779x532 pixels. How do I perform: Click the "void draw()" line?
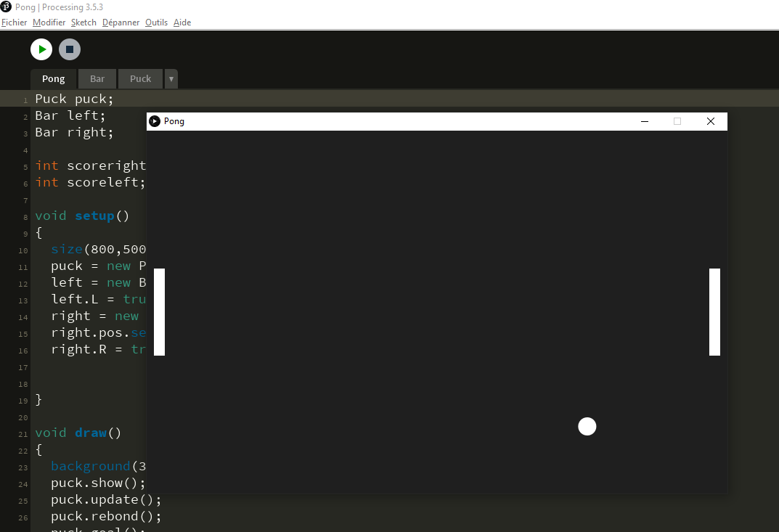[x=78, y=433]
